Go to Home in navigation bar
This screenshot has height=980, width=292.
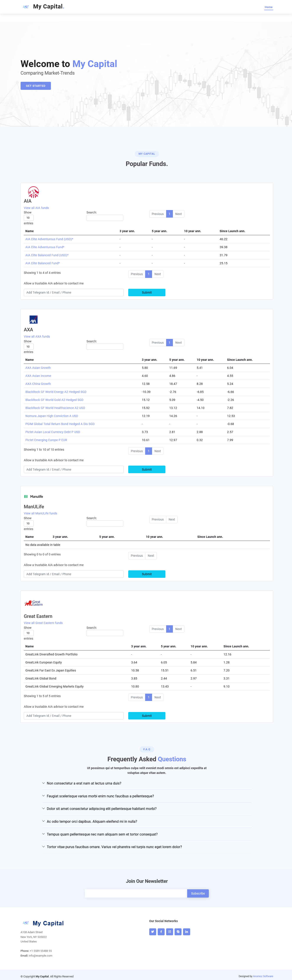(268, 7)
